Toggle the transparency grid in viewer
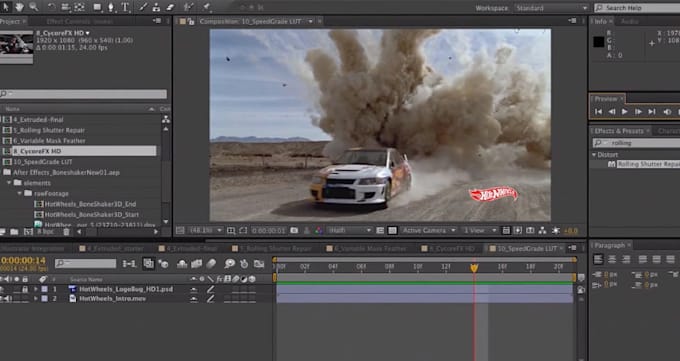 [392, 230]
